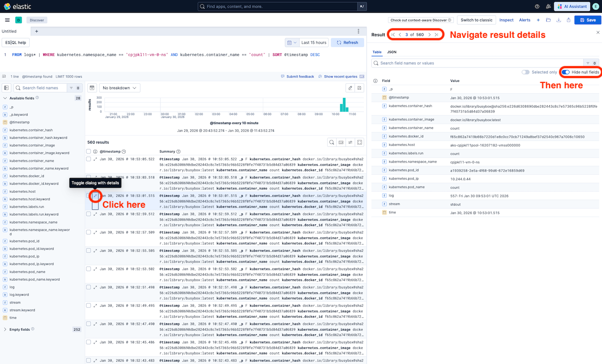
Task: Click the Submit feedback link
Action: tap(297, 76)
